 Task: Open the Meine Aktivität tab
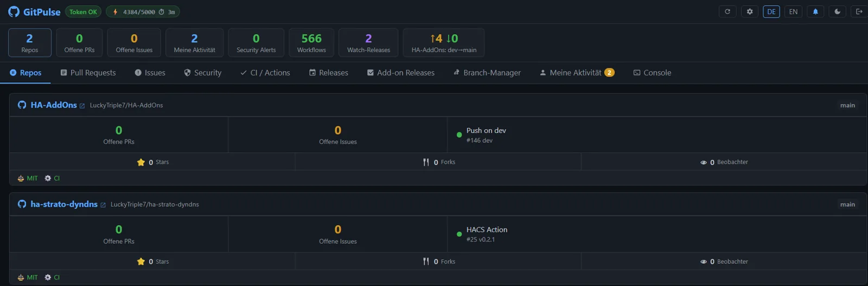click(x=577, y=73)
